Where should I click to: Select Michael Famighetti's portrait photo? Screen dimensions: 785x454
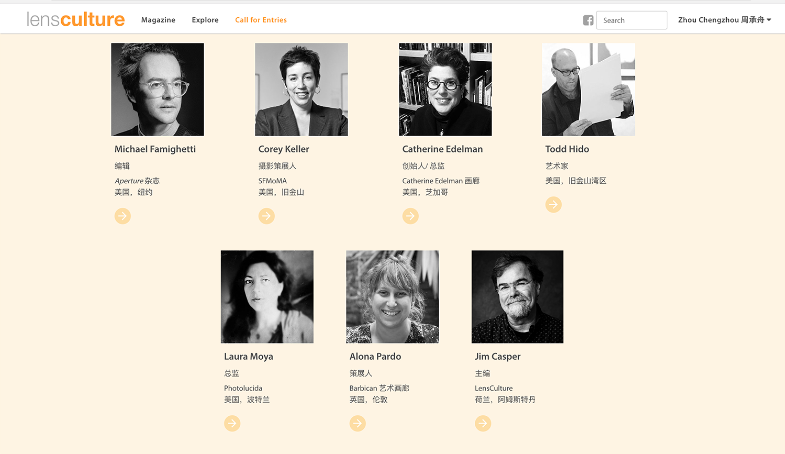tap(157, 89)
